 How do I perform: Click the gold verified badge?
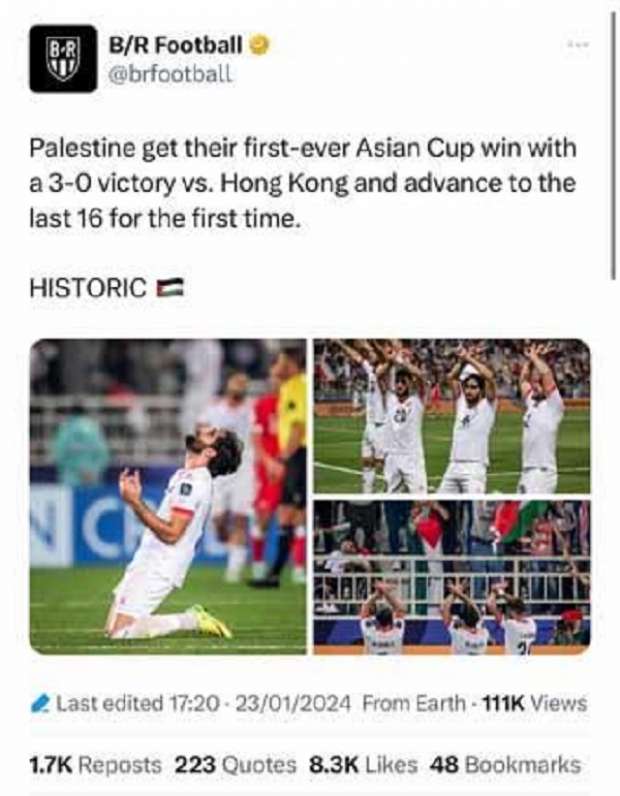pyautogui.click(x=259, y=46)
